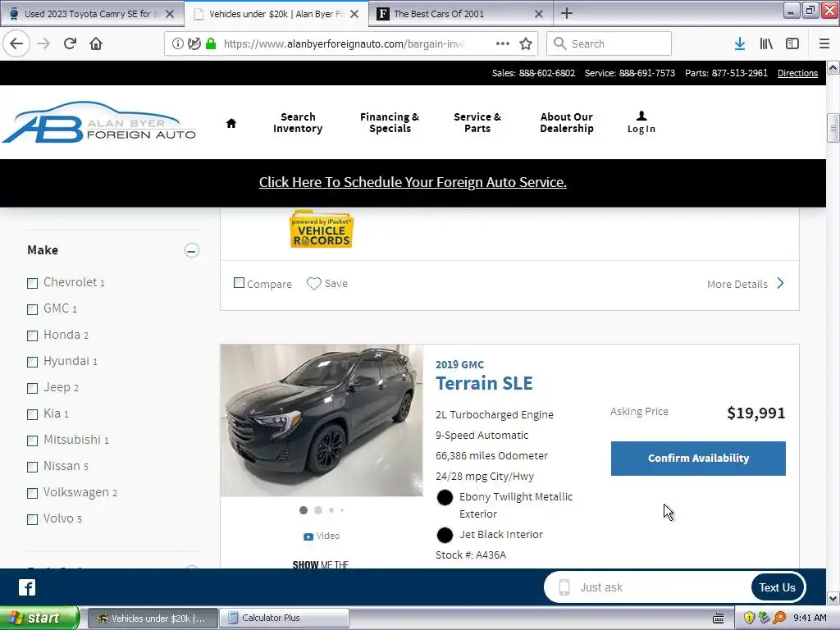Open the Facebook icon in footer bar
840x630 pixels.
pos(27,587)
